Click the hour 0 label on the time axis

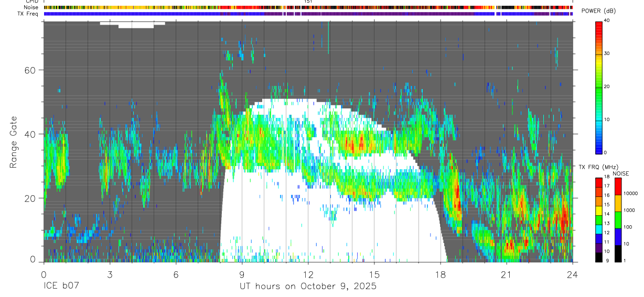44,274
